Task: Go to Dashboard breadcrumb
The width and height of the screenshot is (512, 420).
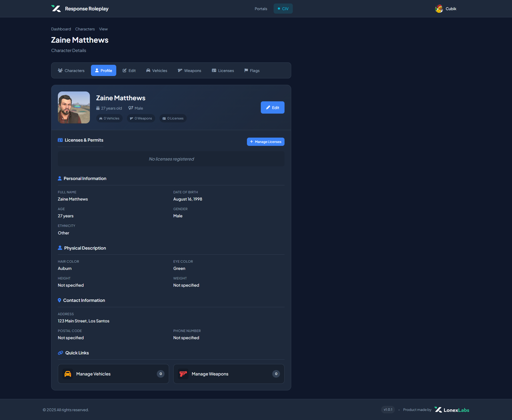Action: pyautogui.click(x=61, y=29)
